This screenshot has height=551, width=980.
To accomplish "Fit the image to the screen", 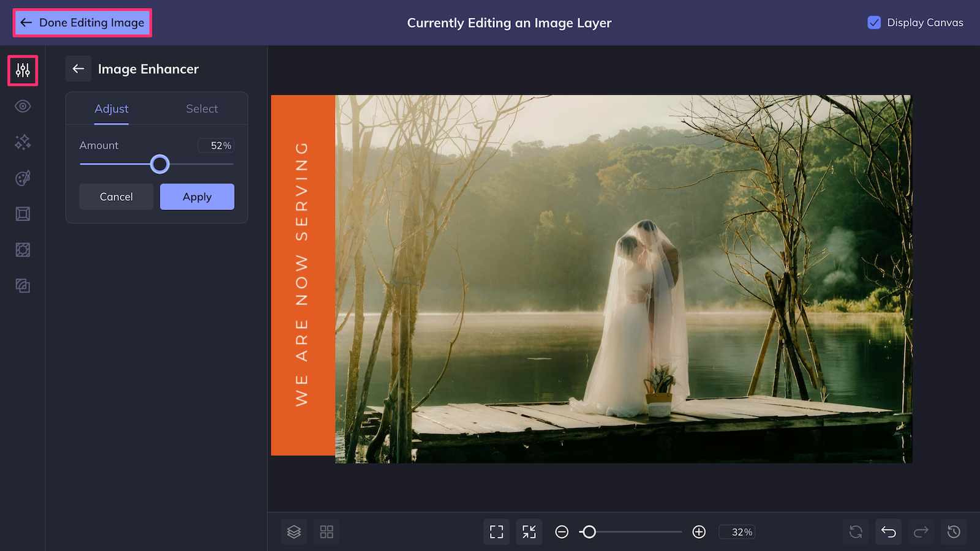I will (529, 531).
